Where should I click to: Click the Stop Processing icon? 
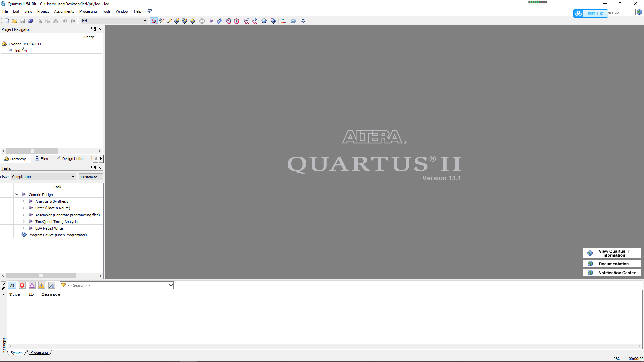point(202,21)
